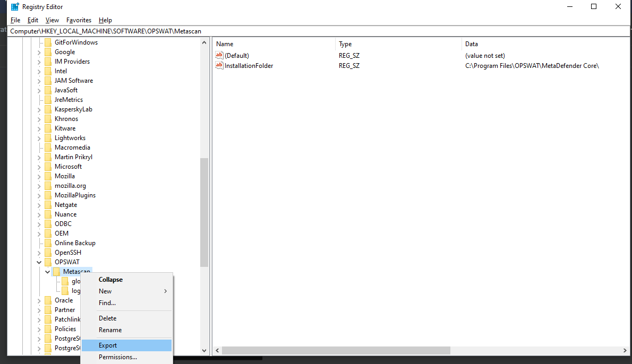Click the registry path address bar
Viewport: 632px width, 364px height.
[x=319, y=31]
